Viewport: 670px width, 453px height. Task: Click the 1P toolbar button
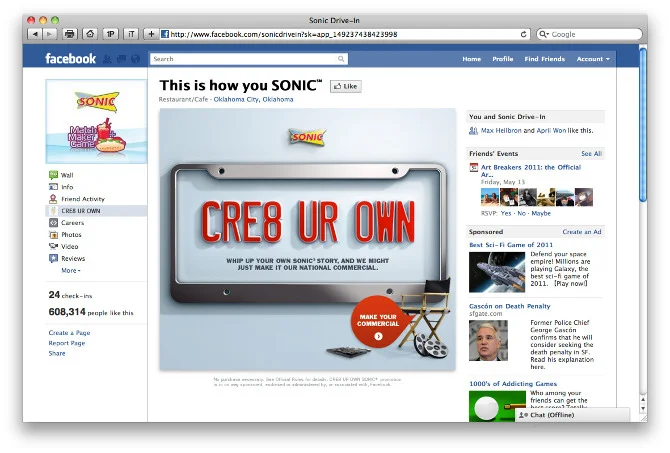[x=111, y=34]
